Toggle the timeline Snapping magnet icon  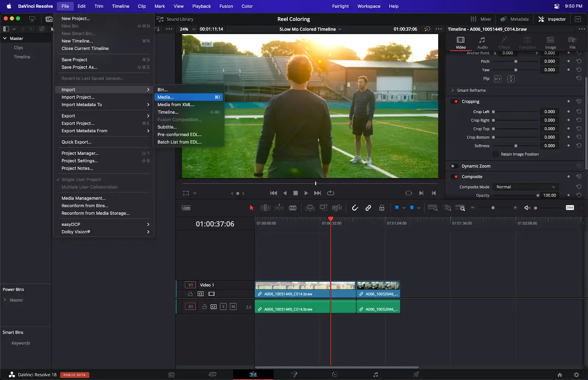point(355,208)
